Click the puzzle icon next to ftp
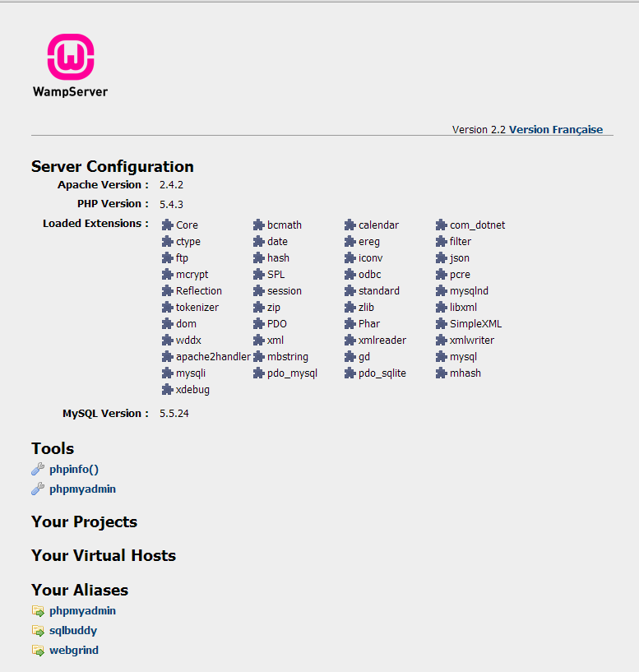 tap(167, 258)
